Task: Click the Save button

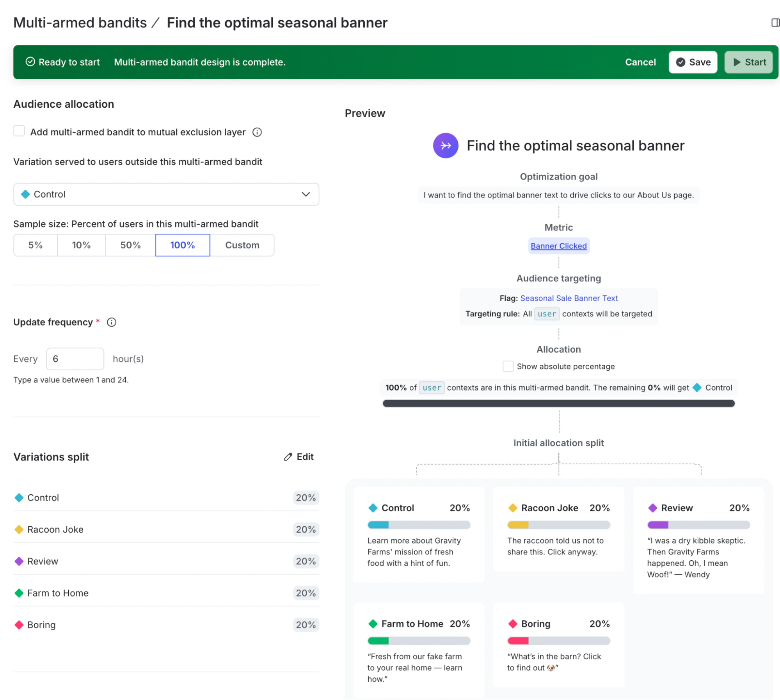Action: click(x=693, y=62)
